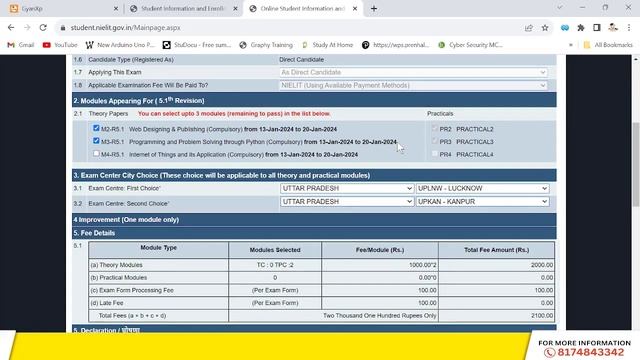Open tab search chevron in title bar
This screenshot has height=360, width=640.
point(560,8)
